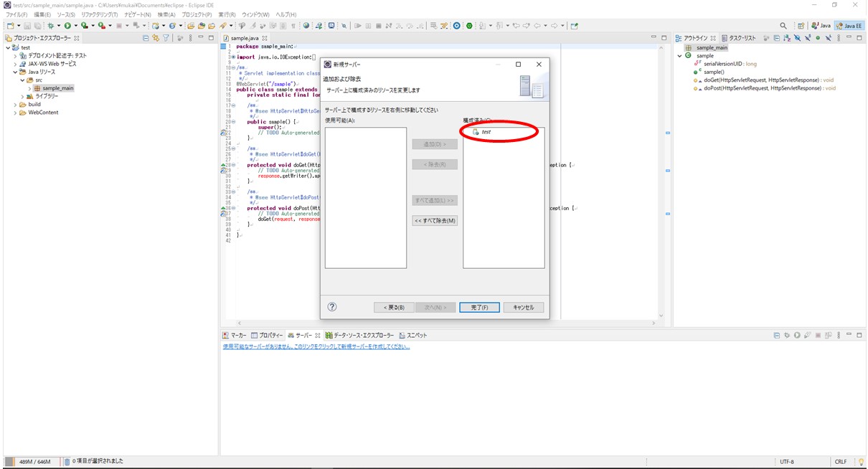Image resolution: width=868 pixels, height=469 pixels.
Task: Click the filter funnel icon in Project Explorer
Action: coord(166,38)
